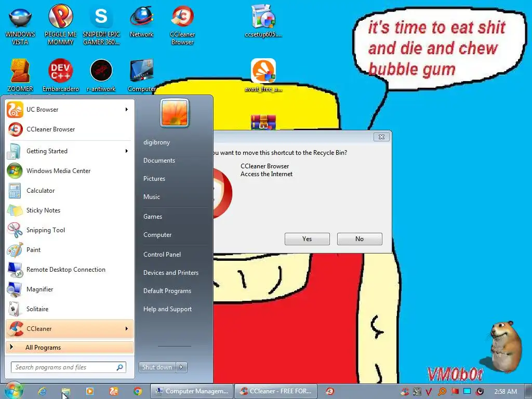Open Google Chrome from taskbar
Screen dimensions: 532x399
point(137,391)
